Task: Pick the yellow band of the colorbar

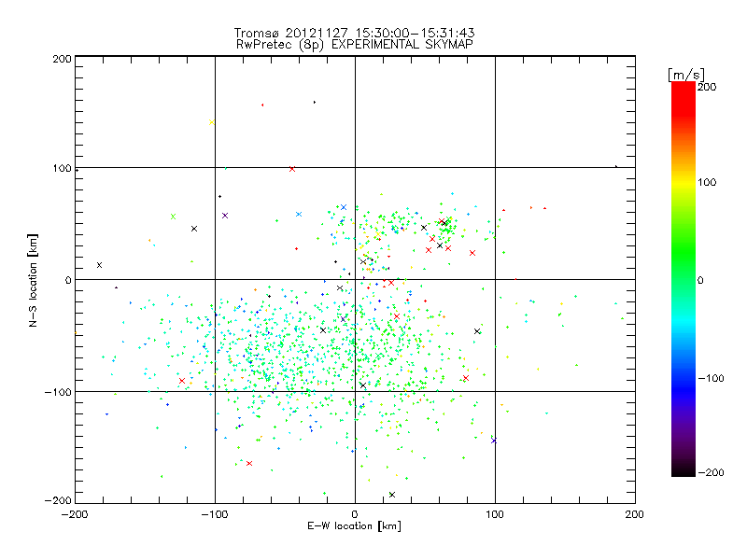Action: pos(684,182)
